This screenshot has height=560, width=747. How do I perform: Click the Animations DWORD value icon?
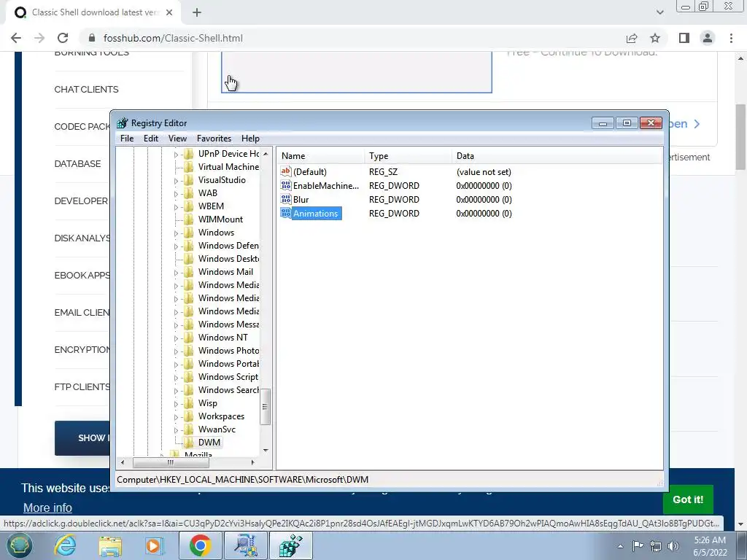(x=286, y=213)
